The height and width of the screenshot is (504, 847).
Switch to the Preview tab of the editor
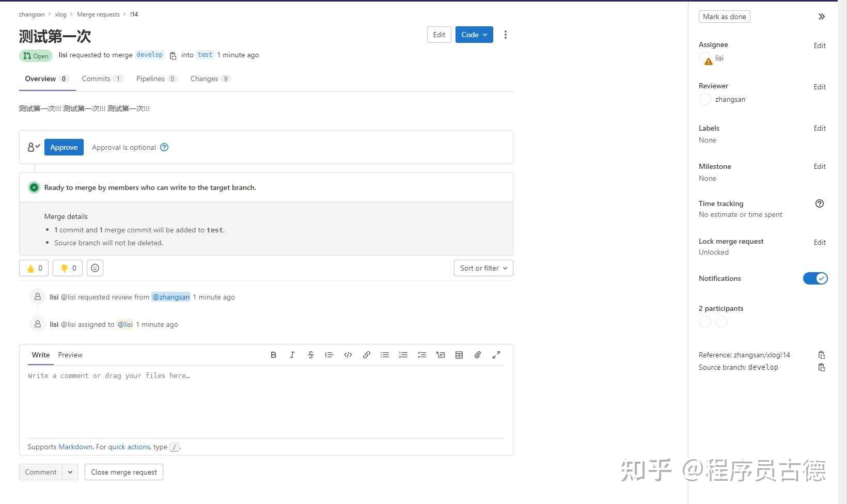pyautogui.click(x=70, y=355)
